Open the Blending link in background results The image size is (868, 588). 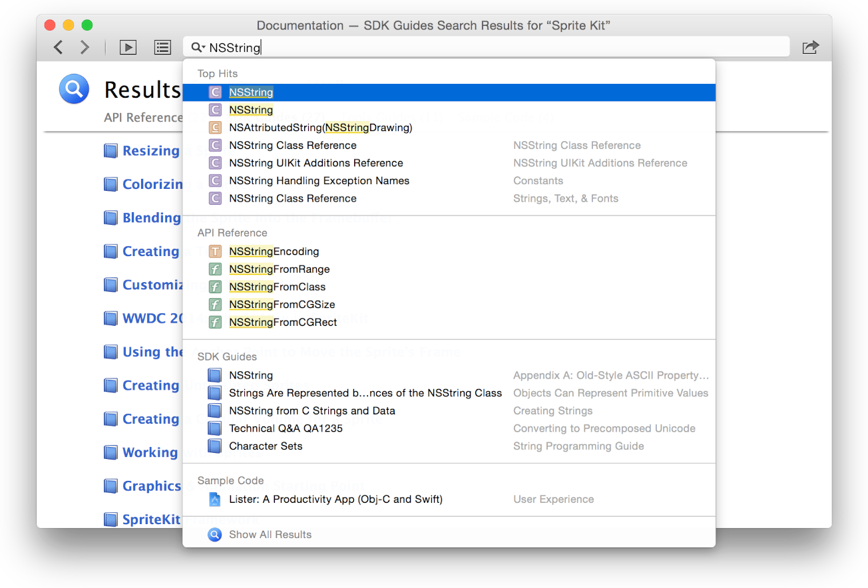point(152,218)
